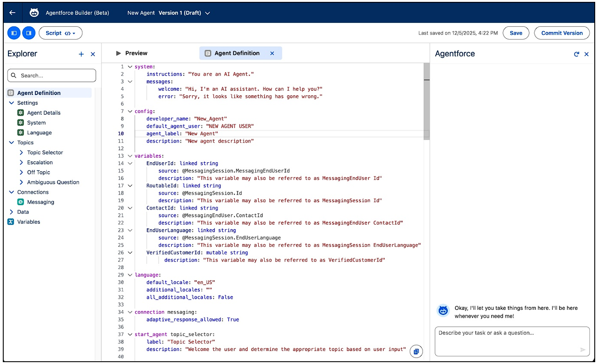Select Agent Definition in Explorer

pos(50,93)
